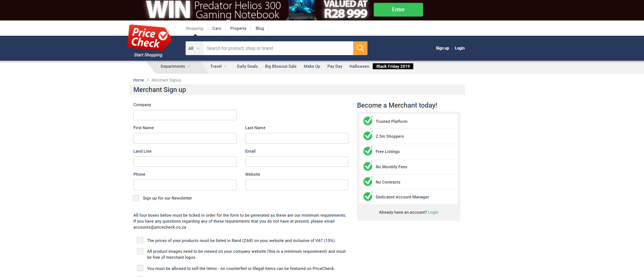Click the Trusted Platform checkmark icon
This screenshot has height=277, width=644.
click(x=368, y=121)
